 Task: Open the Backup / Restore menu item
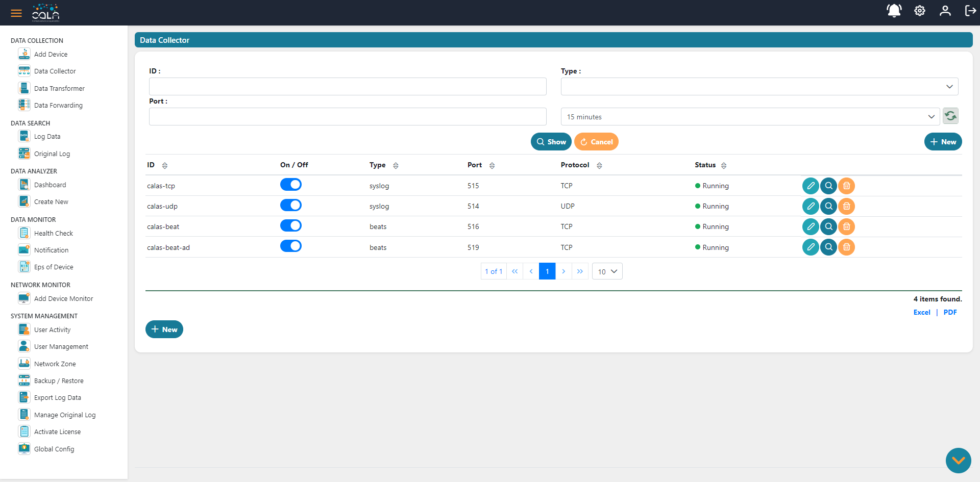[x=59, y=380]
